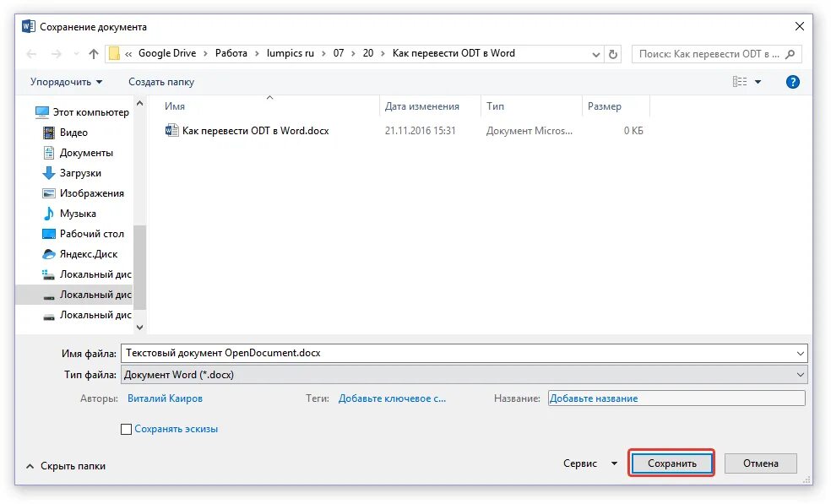Image resolution: width=831 pixels, height=504 pixels.
Task: Go up one folder level
Action: tap(94, 54)
